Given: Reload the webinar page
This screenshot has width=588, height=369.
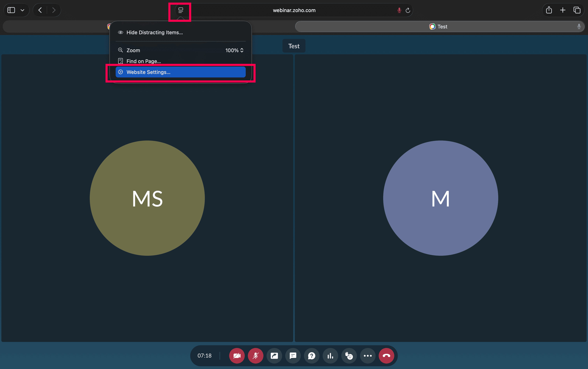Looking at the screenshot, I should click(x=408, y=10).
